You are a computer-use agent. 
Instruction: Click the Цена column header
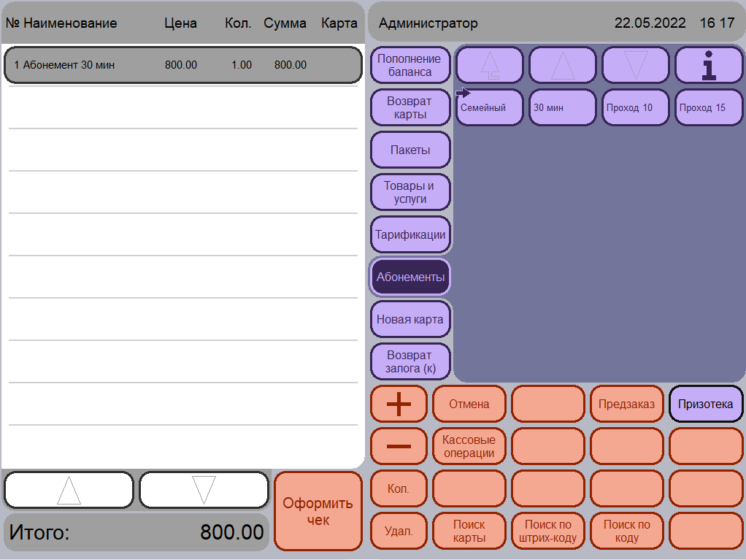click(181, 23)
